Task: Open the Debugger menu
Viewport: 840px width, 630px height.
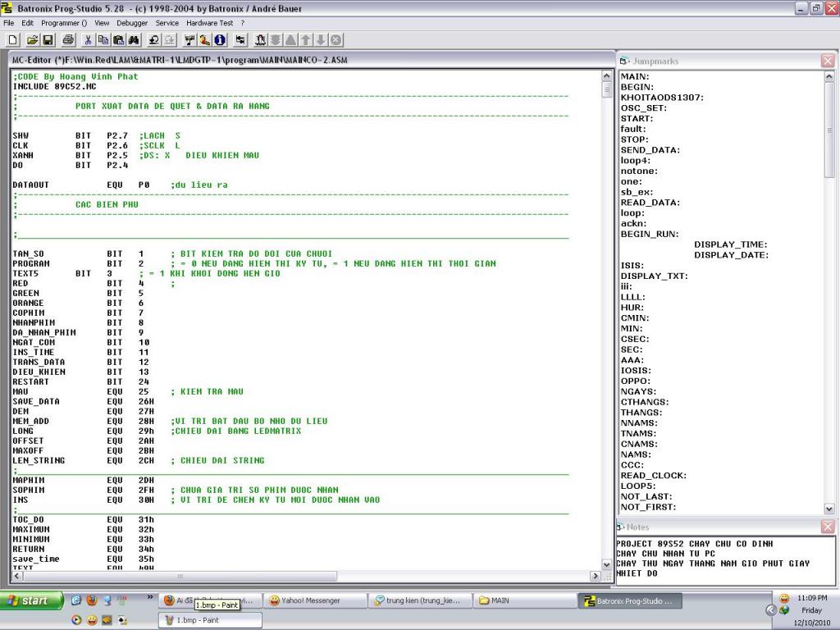Action: 132,23
